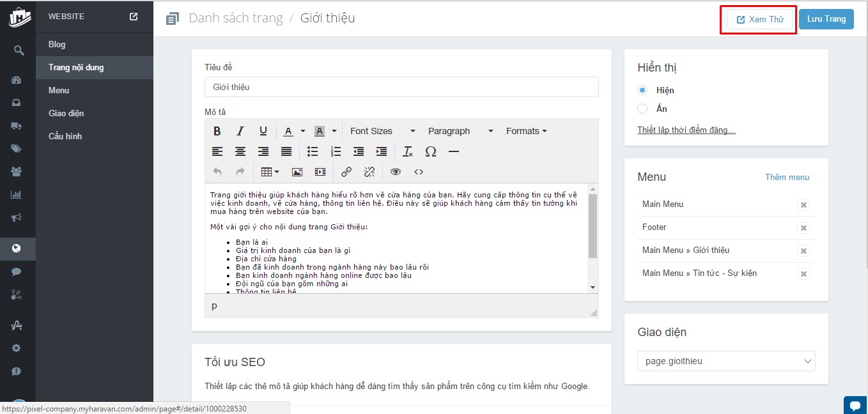This screenshot has width=868, height=414.
Task: Center align text in the editor
Action: (240, 151)
